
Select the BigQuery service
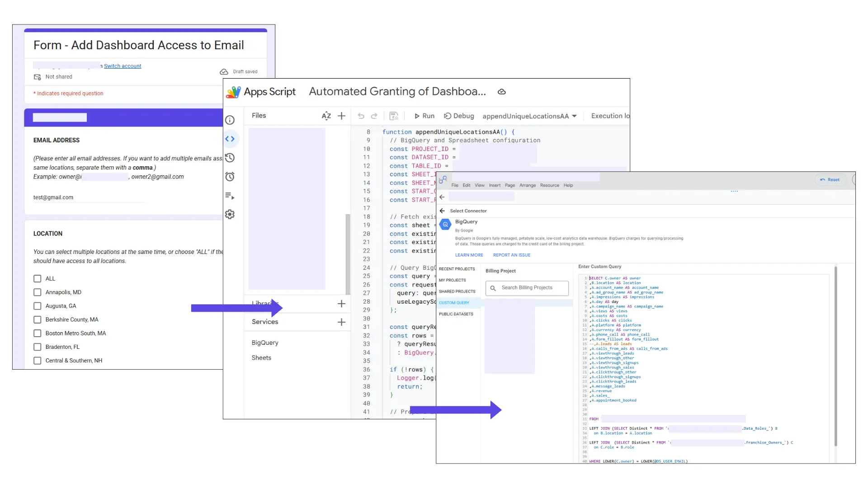click(x=265, y=343)
